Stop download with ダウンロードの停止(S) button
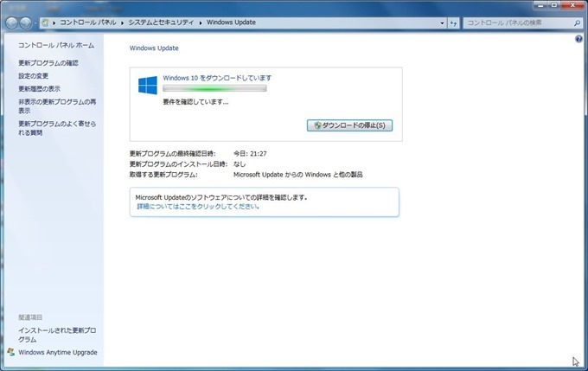Image resolution: width=588 pixels, height=371 pixels. point(349,125)
